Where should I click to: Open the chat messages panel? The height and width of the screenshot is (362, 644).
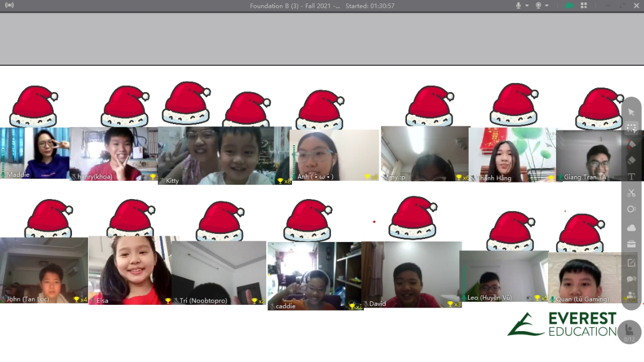[x=631, y=279]
